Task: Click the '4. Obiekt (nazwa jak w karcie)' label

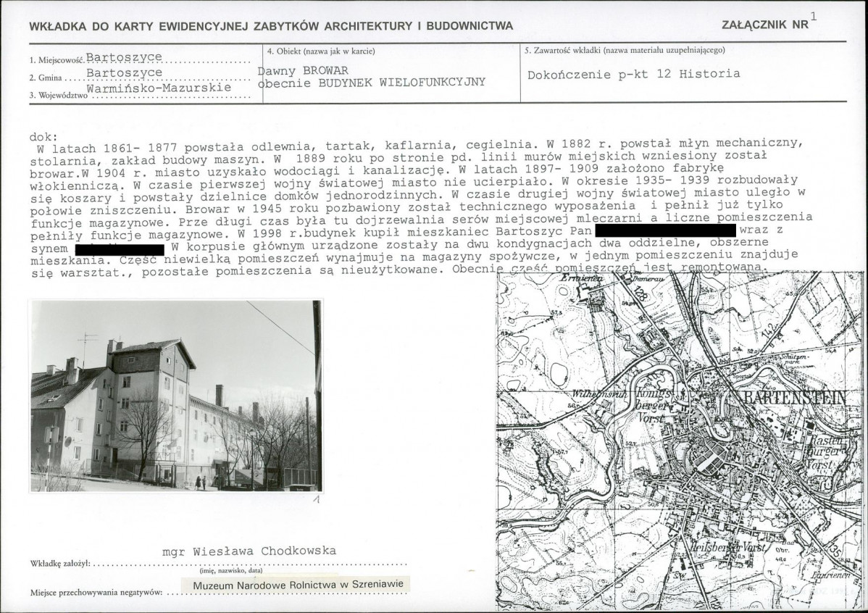Action: [321, 51]
